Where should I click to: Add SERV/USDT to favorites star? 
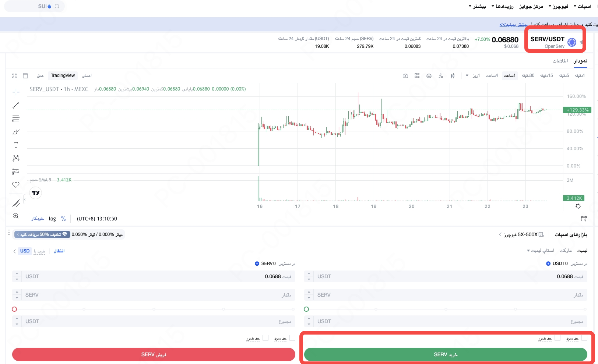581,42
